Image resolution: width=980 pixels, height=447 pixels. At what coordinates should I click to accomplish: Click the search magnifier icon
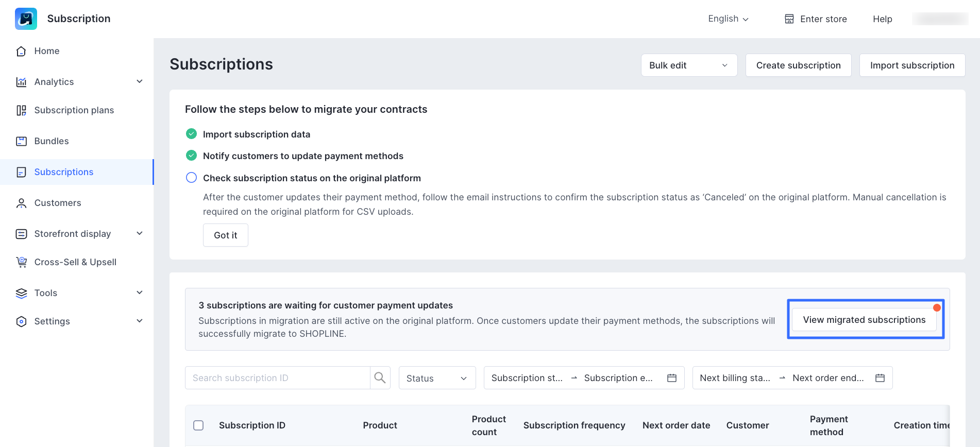(x=380, y=378)
